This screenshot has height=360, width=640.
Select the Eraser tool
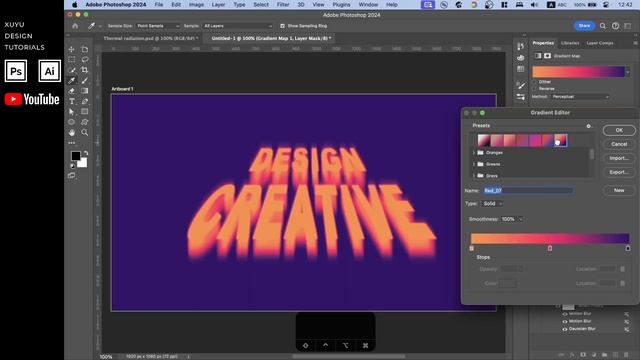coord(72,91)
